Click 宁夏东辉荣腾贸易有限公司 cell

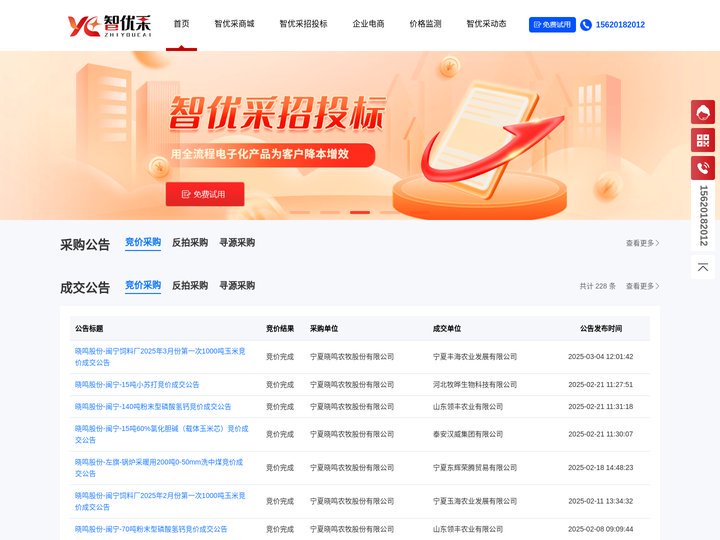(x=475, y=468)
